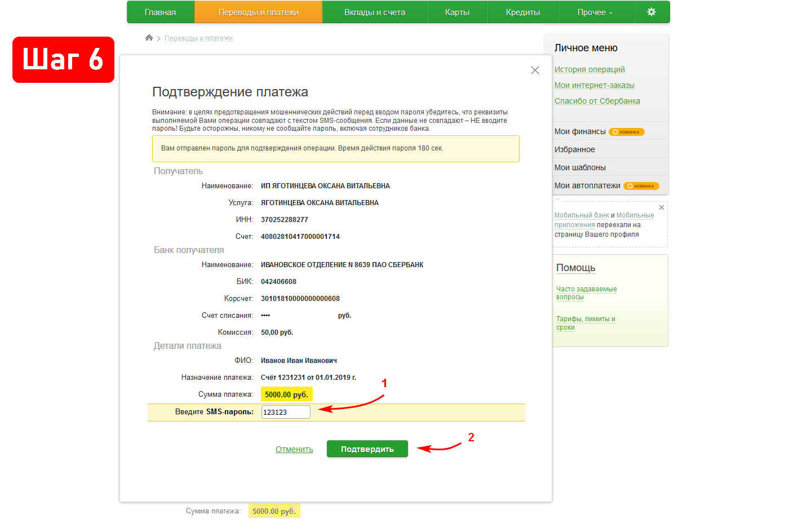Click the Подтвердить button
798x532 pixels.
click(367, 449)
